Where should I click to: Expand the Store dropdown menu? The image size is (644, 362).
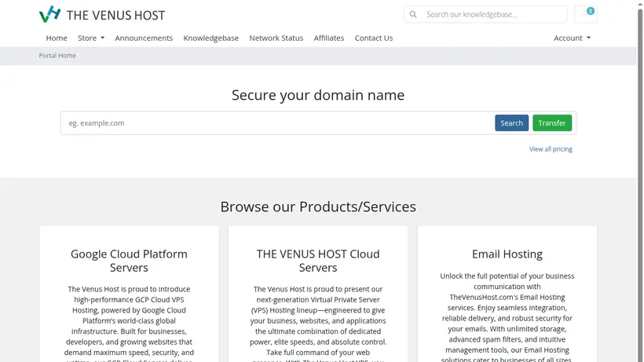click(x=91, y=38)
